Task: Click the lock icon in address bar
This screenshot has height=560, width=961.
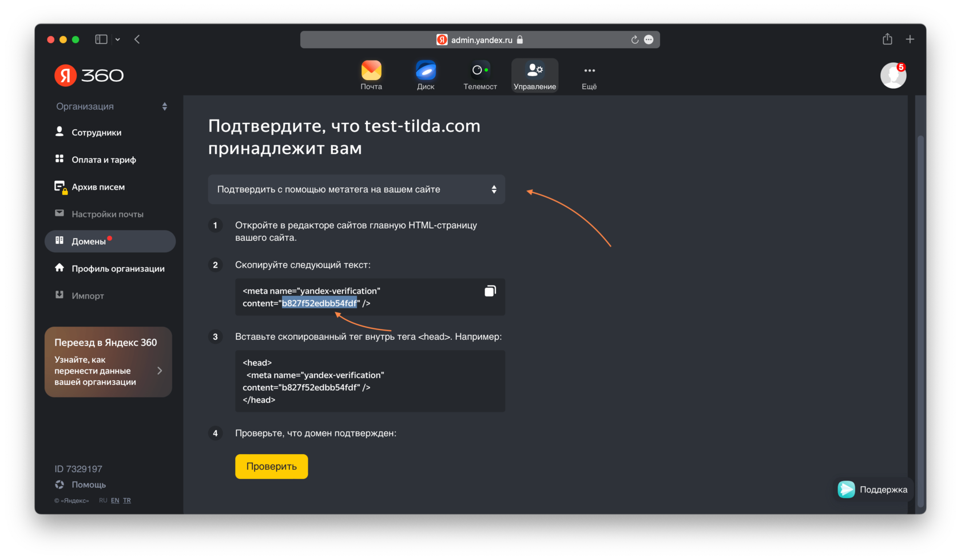Action: 520,40
